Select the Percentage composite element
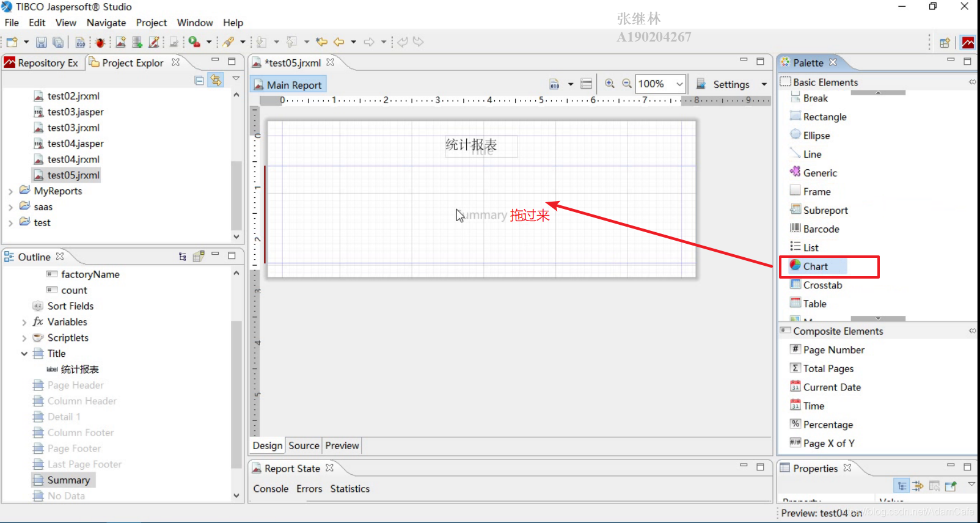The width and height of the screenshot is (980, 523). (x=821, y=425)
